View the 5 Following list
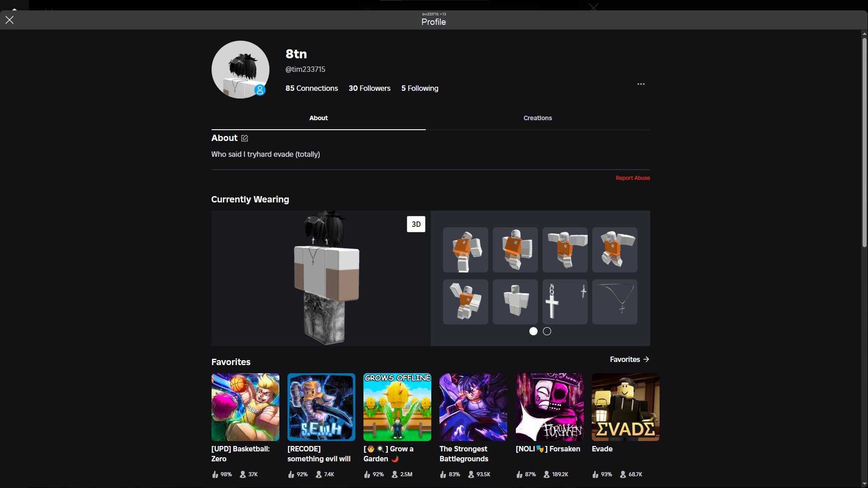The image size is (868, 488). pos(420,88)
